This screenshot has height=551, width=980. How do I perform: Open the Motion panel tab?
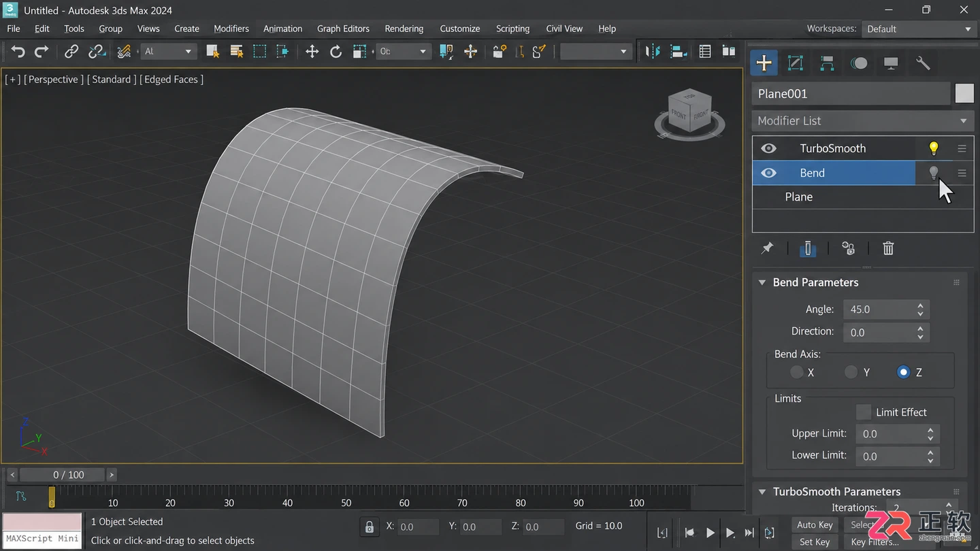[x=859, y=63]
